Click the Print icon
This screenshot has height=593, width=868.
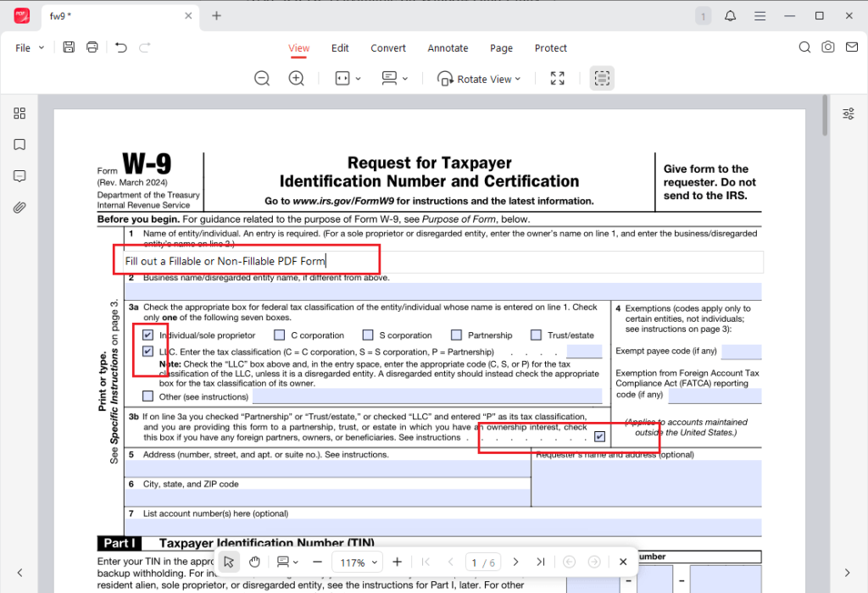92,47
